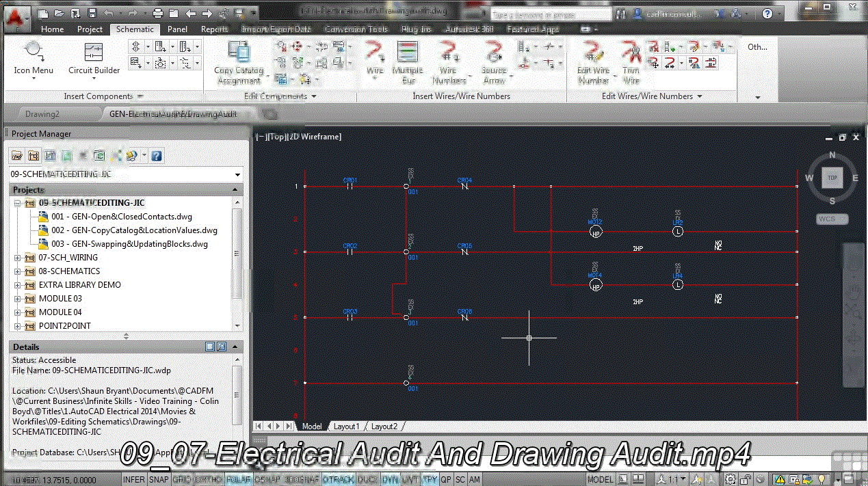The image size is (868, 486).
Task: Click the Wire Numbers tool
Action: click(x=448, y=62)
